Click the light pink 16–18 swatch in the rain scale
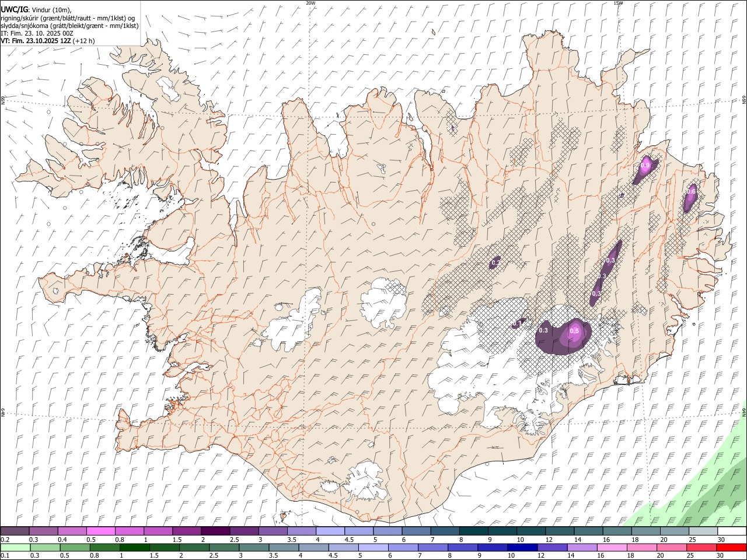Image resolution: width=747 pixels, height=560 pixels. click(611, 547)
